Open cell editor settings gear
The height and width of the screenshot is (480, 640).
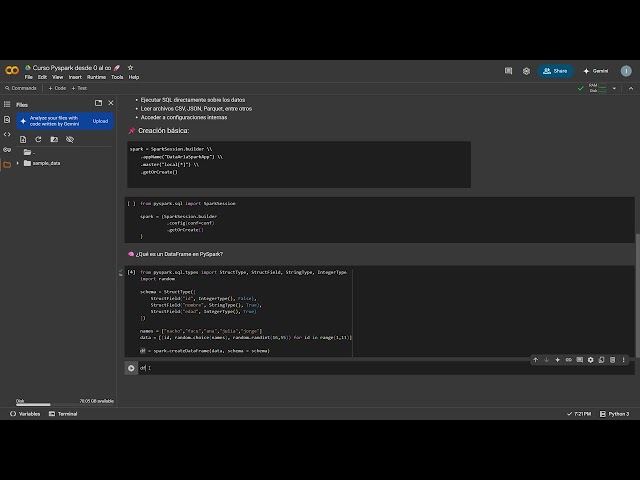pyautogui.click(x=591, y=360)
